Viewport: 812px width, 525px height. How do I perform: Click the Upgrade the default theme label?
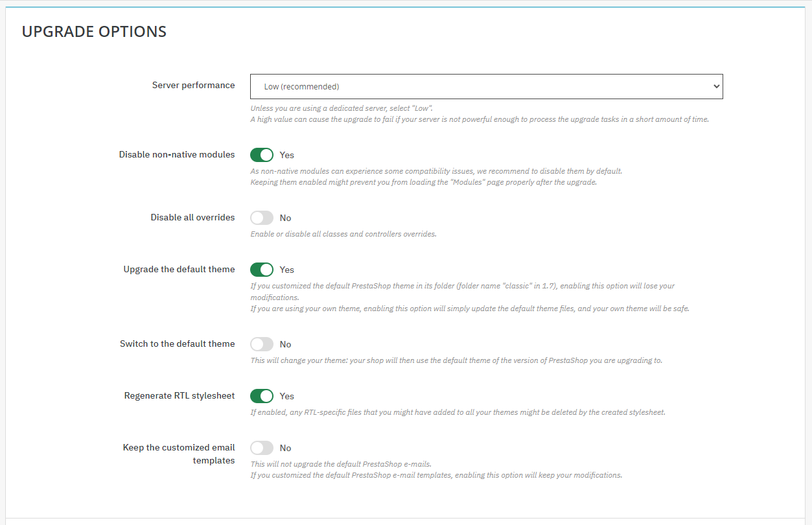tap(180, 270)
